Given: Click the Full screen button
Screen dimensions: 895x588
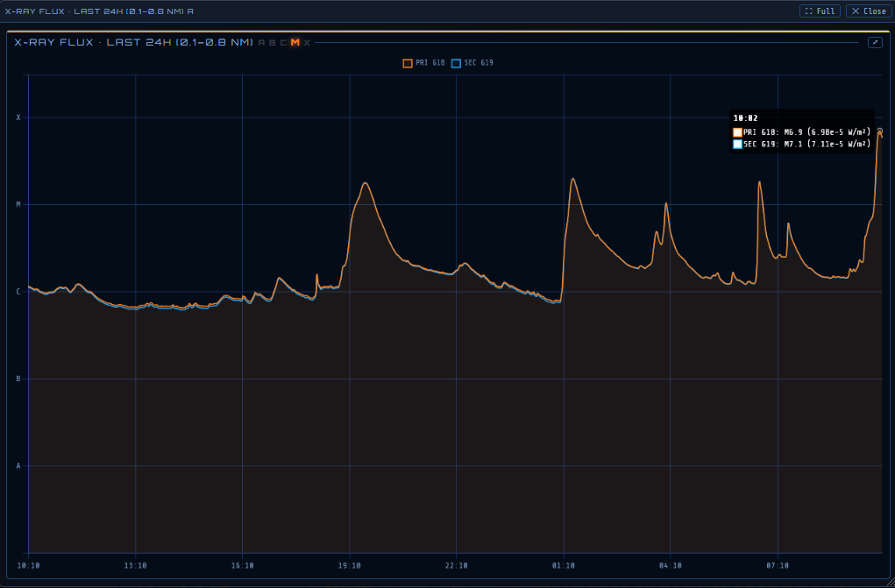Looking at the screenshot, I should 820,11.
